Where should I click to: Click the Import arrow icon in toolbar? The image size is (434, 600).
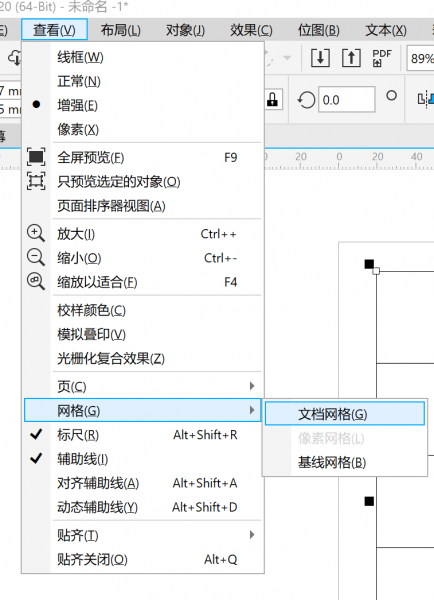(320, 58)
